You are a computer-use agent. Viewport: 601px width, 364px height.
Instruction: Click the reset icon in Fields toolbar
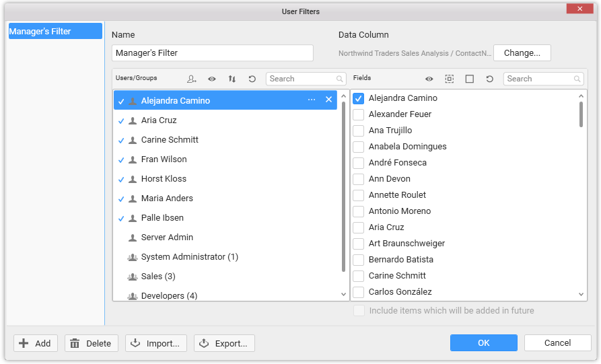[490, 79]
